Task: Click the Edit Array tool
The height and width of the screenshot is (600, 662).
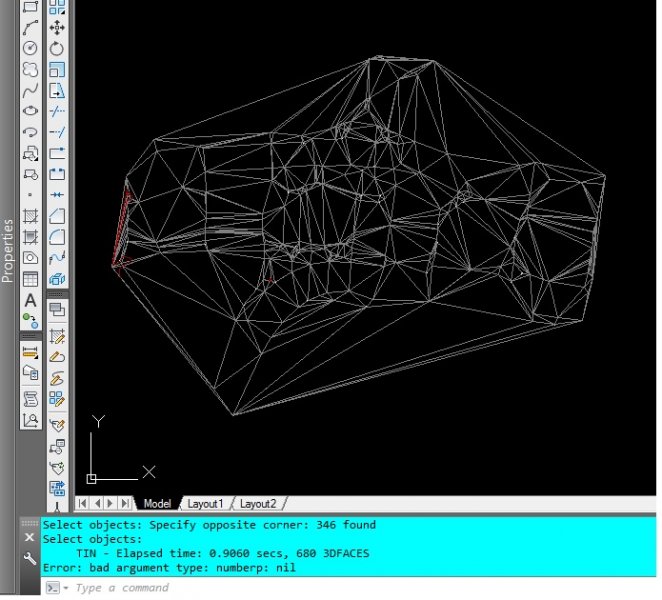Action: (57, 399)
